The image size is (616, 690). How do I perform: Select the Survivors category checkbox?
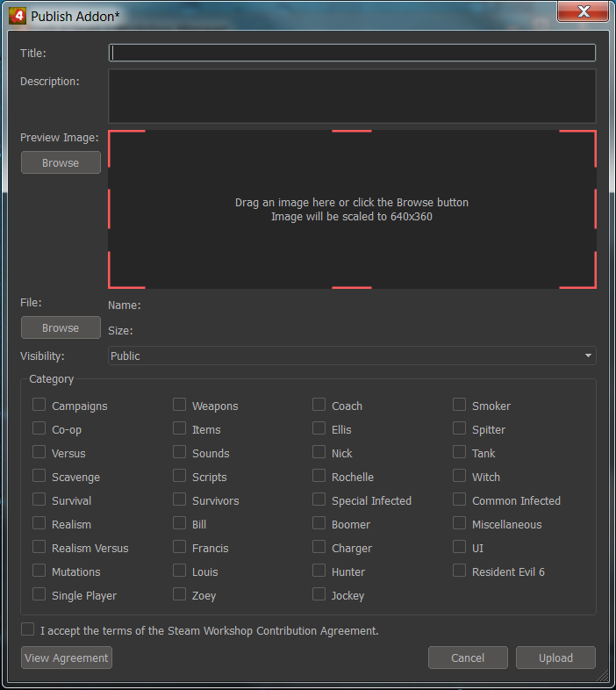(x=180, y=500)
